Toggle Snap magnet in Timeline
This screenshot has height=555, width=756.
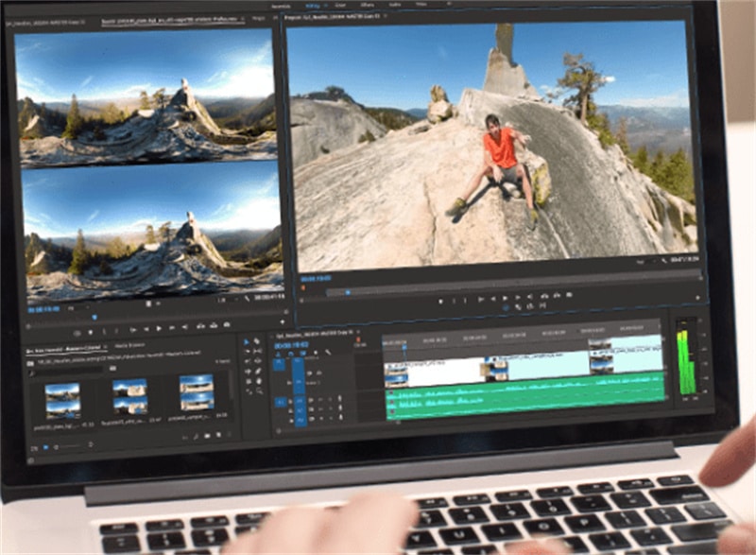pos(291,354)
